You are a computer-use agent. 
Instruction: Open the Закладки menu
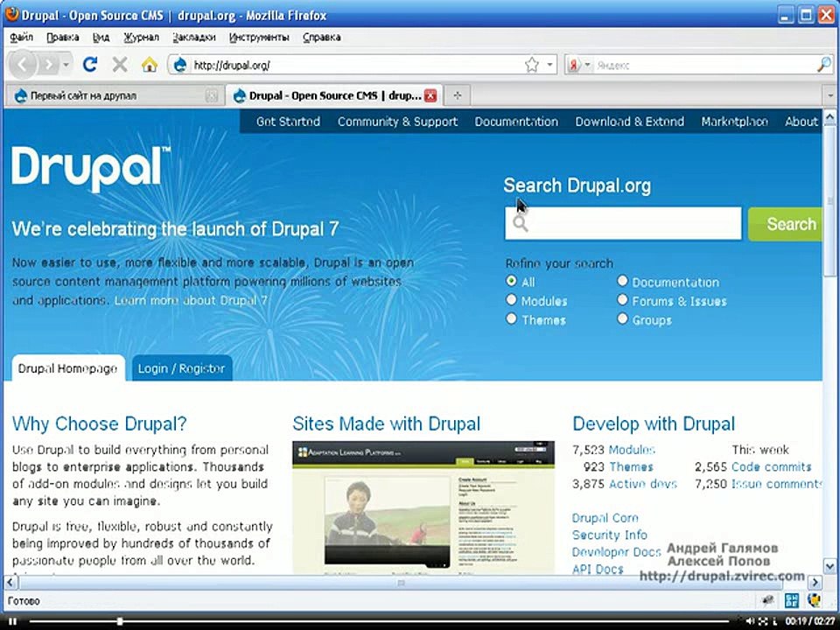click(x=194, y=37)
